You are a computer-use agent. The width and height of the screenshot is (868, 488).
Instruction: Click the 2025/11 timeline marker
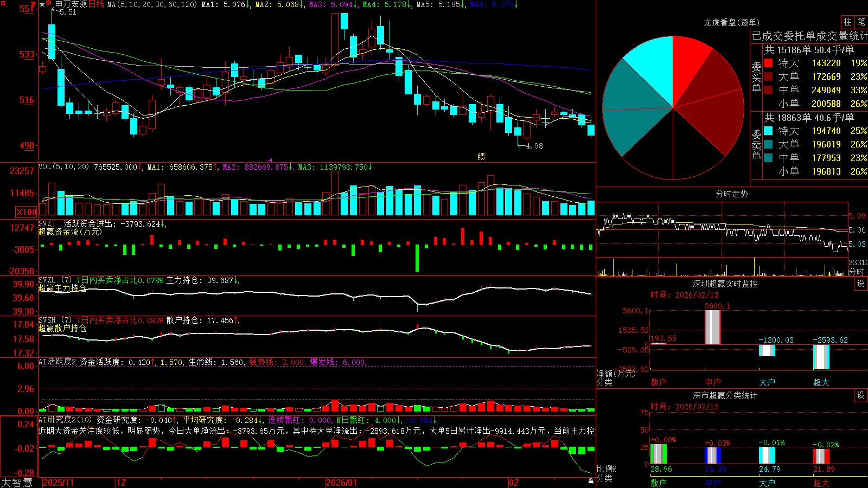[x=58, y=483]
